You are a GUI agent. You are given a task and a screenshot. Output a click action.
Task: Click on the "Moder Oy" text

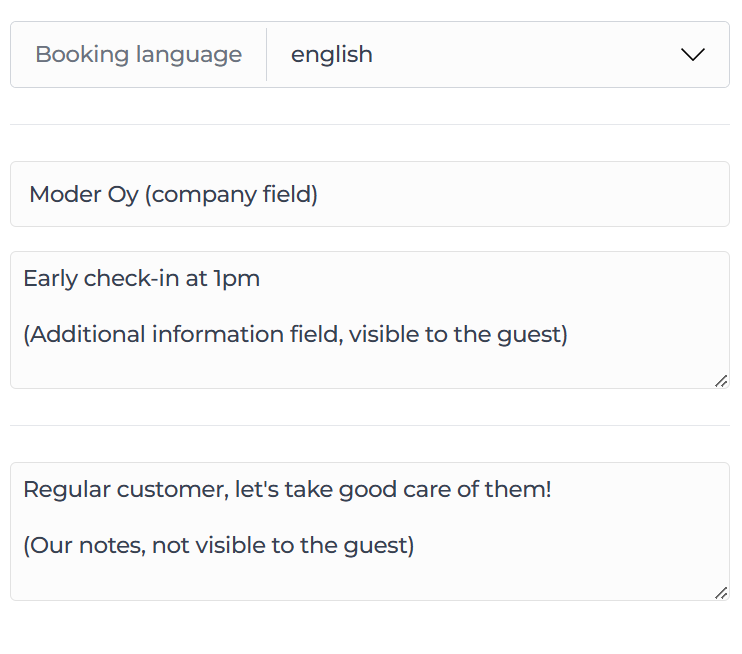pos(84,194)
